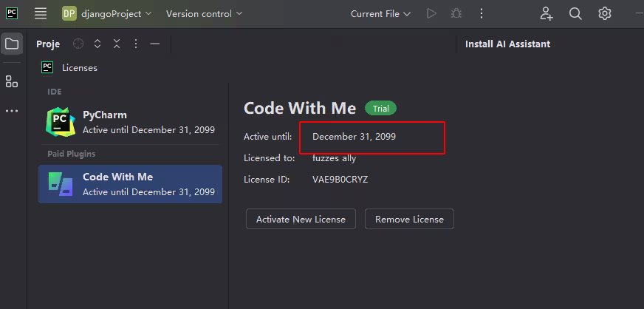
Task: Select PyCharm in the license list
Action: [x=130, y=122]
